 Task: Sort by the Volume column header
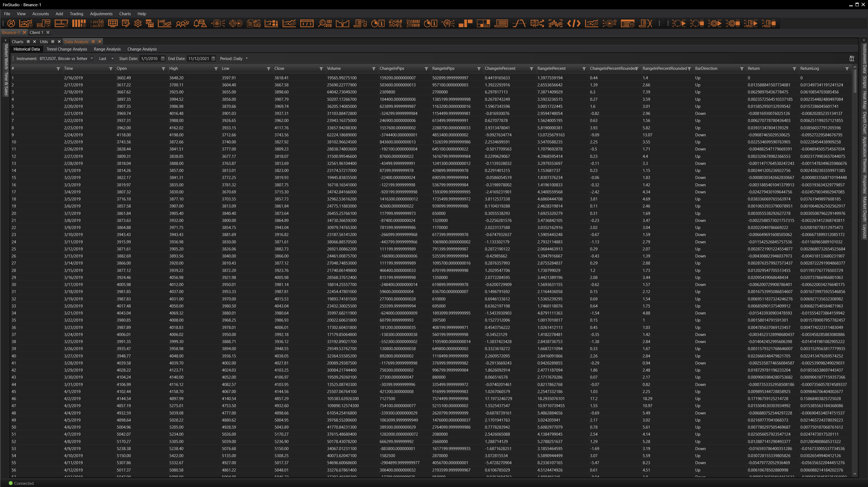pos(334,68)
